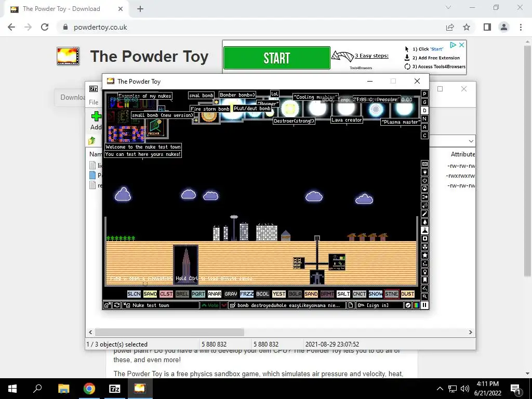Upvote the save with Vote button
Screen dimensions: 532x399
[x=210, y=305]
